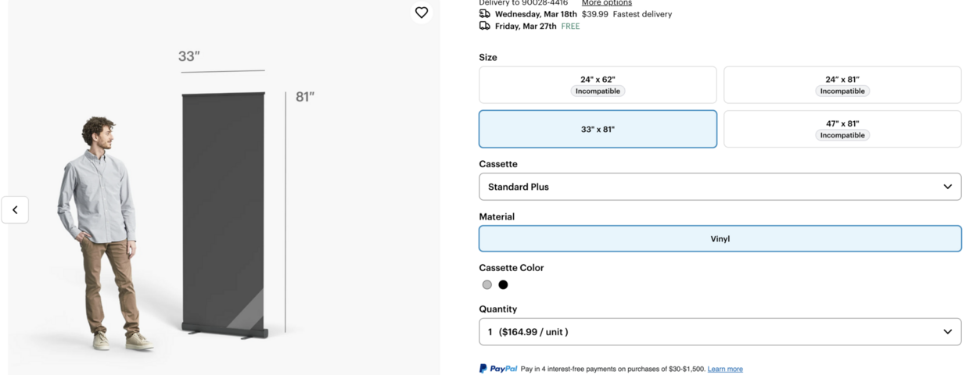Pick the gray cassette color swatch
The image size is (980, 375).
[x=487, y=285]
